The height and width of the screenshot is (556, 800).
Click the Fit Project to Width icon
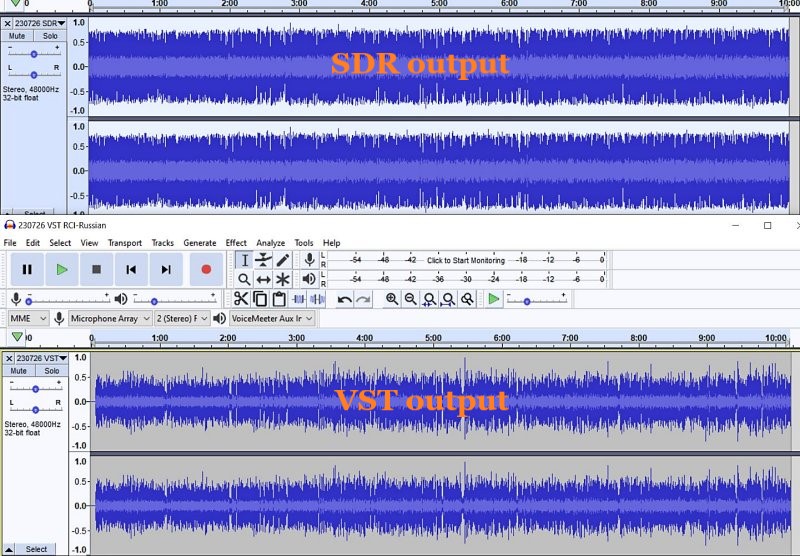pos(448,299)
